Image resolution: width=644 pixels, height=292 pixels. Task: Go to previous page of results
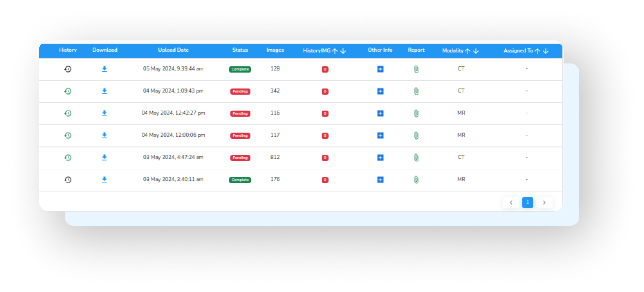pyautogui.click(x=511, y=202)
